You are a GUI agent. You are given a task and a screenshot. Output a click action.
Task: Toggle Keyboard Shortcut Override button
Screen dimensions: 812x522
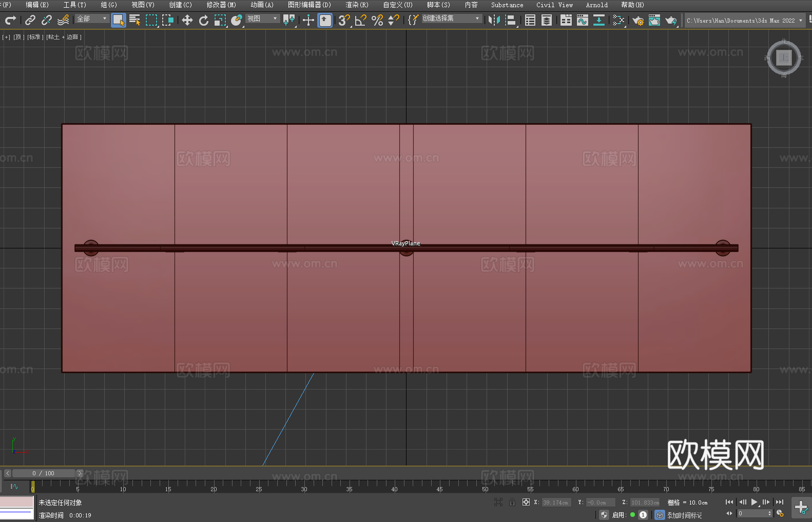click(325, 20)
